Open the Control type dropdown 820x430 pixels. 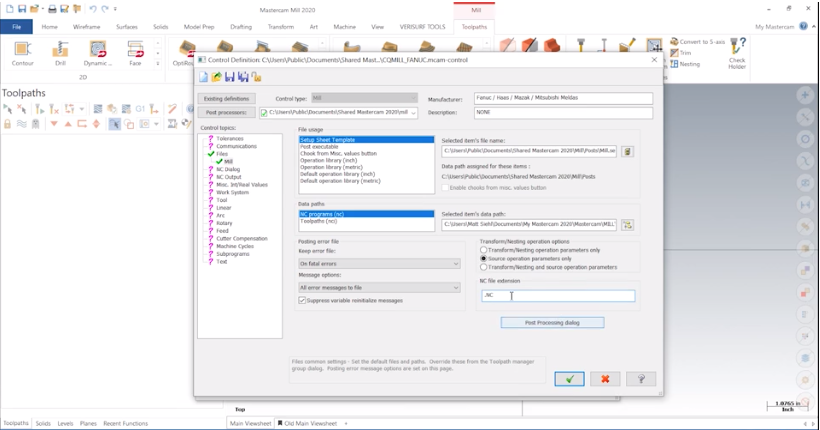coord(365,98)
